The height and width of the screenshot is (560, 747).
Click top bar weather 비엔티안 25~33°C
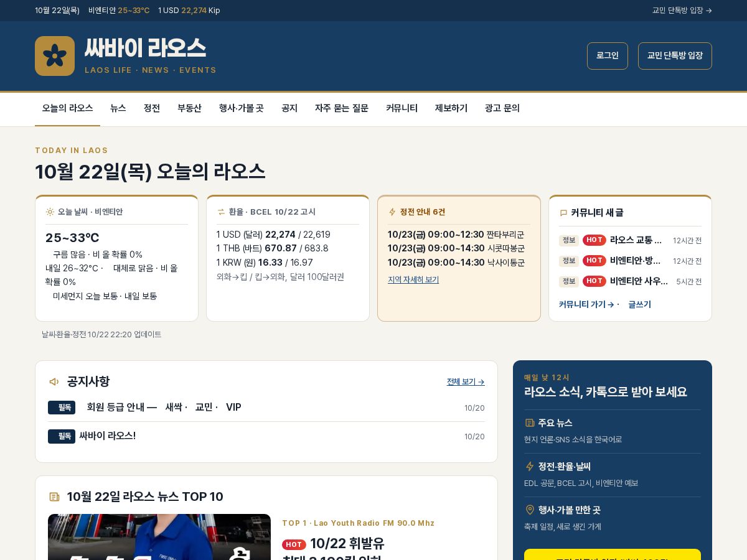click(x=119, y=11)
